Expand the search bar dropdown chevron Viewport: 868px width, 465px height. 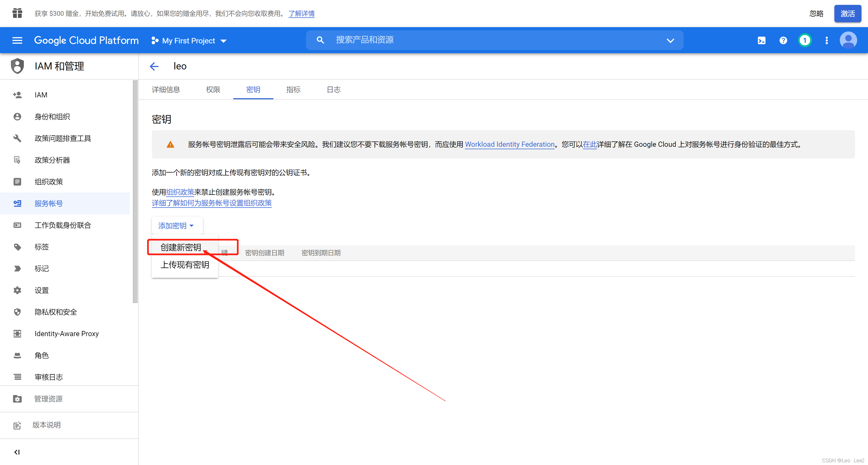pyautogui.click(x=670, y=40)
